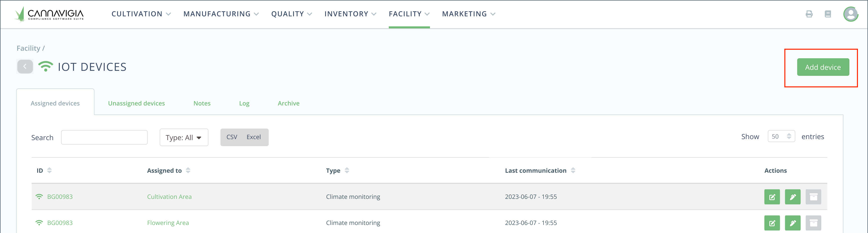
Task: Expand the Inventory navigation menu
Action: [350, 14]
